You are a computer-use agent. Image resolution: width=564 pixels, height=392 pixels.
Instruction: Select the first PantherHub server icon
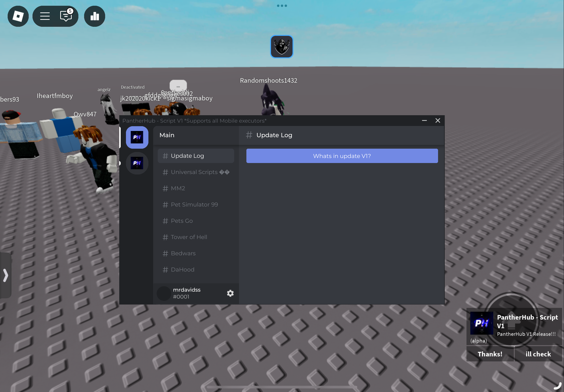click(x=137, y=137)
